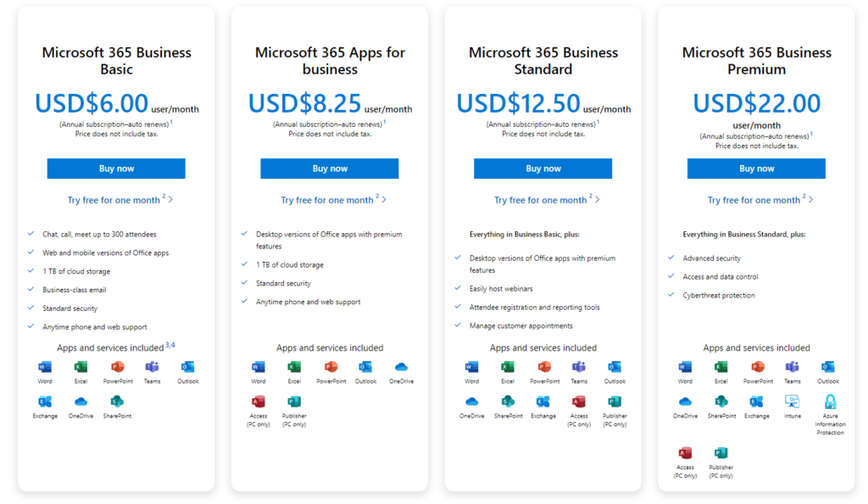Click the SharePoint icon in Business Basic card
The image size is (868, 504).
(117, 402)
